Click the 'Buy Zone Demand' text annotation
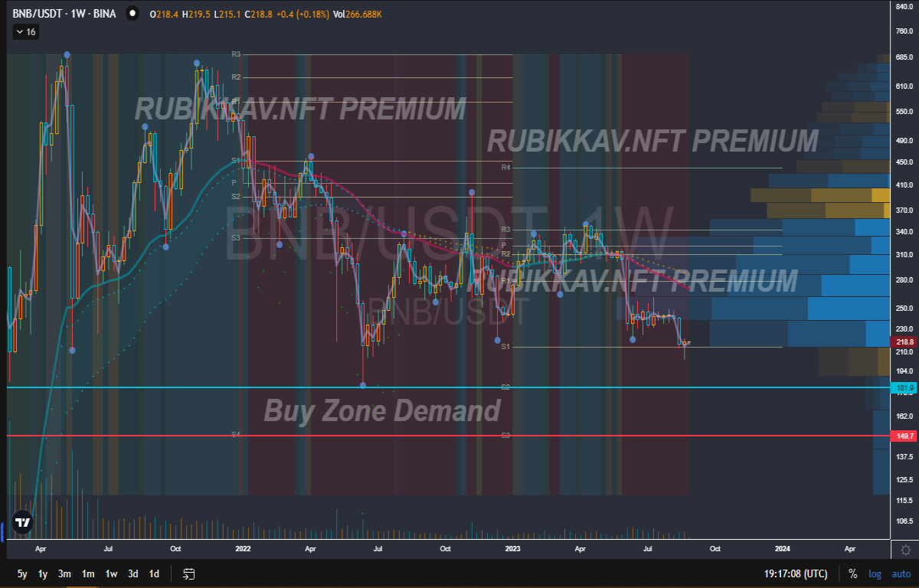The width and height of the screenshot is (919, 588). click(x=382, y=411)
